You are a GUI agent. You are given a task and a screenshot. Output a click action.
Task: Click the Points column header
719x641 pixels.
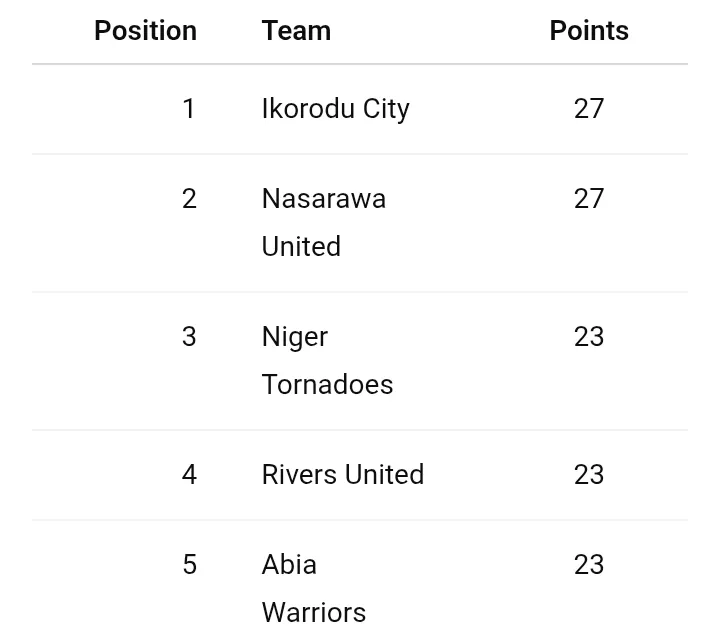pos(589,31)
